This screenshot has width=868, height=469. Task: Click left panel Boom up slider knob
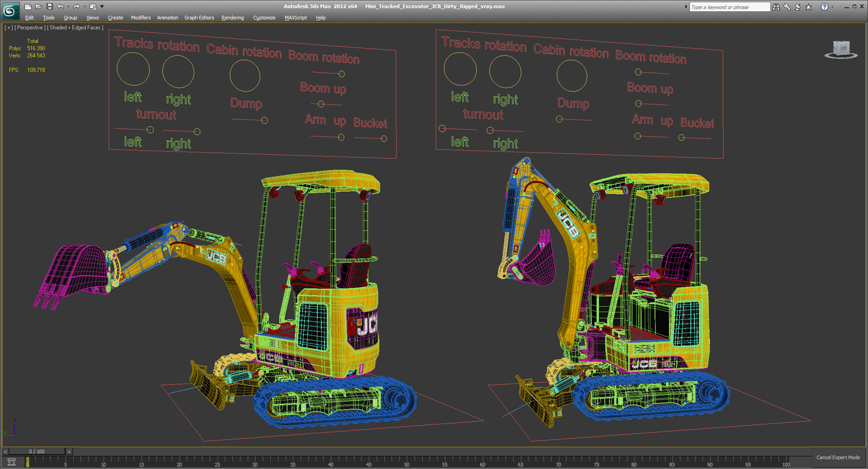point(321,104)
